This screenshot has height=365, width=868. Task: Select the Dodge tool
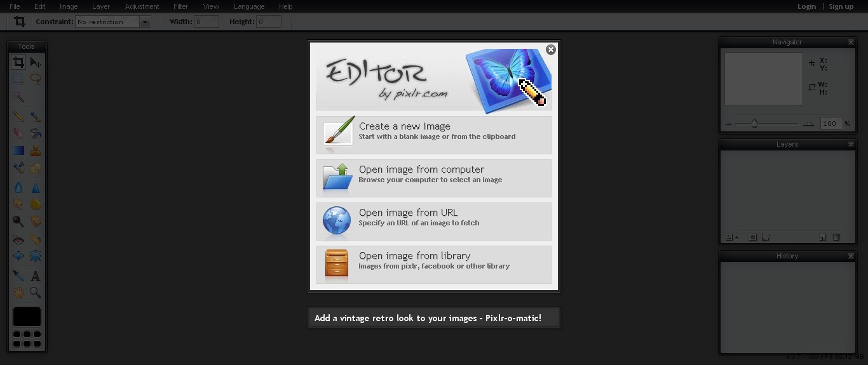(x=18, y=222)
